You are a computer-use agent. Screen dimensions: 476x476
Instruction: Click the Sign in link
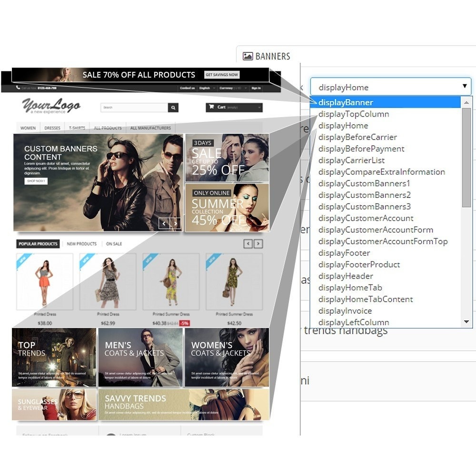256,88
